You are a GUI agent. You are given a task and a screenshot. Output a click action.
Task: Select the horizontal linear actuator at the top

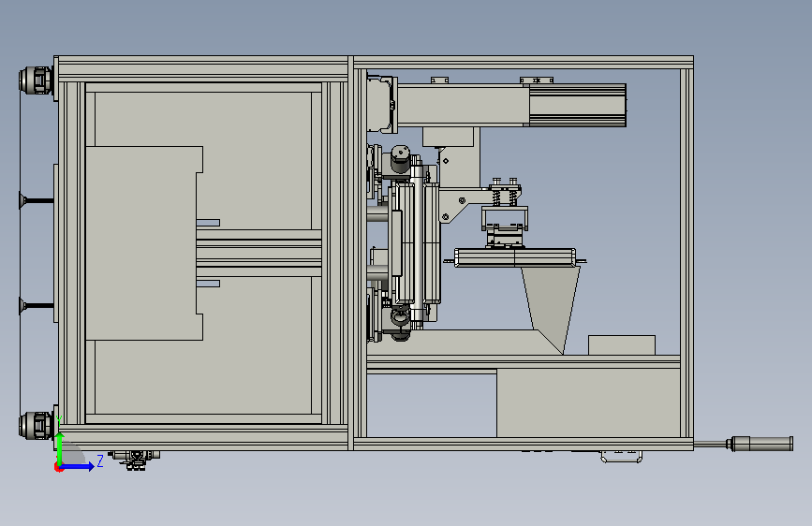[511, 105]
